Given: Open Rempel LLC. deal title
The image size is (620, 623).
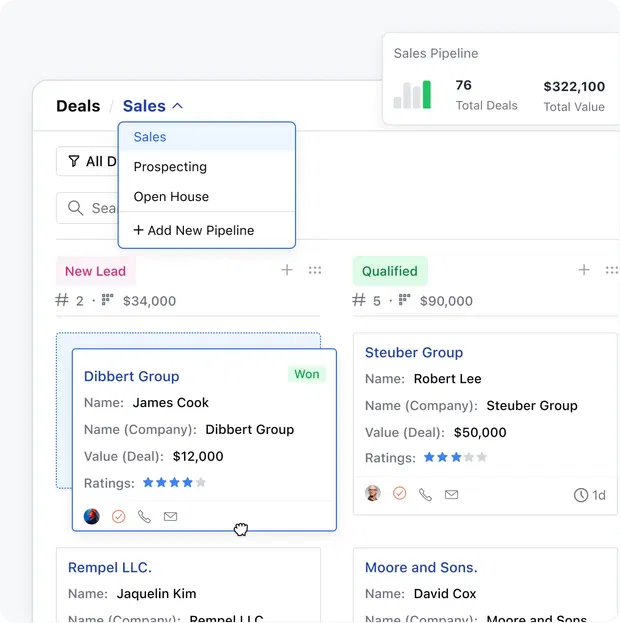Looking at the screenshot, I should coord(110,567).
